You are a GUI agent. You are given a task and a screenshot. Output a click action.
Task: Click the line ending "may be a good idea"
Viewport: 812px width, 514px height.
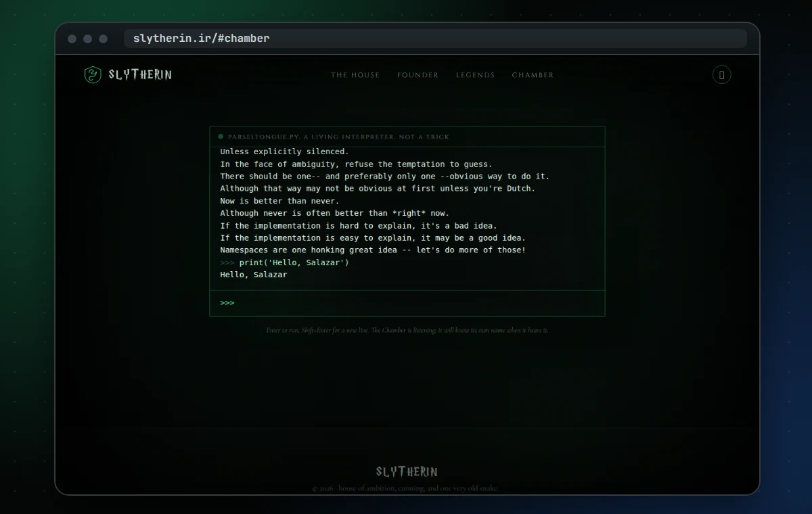click(x=373, y=238)
